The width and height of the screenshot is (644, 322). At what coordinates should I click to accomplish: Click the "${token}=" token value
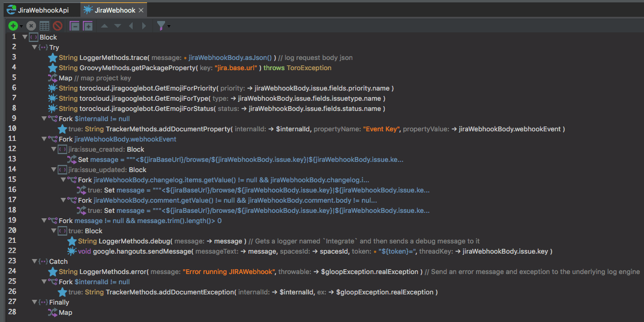(x=399, y=251)
